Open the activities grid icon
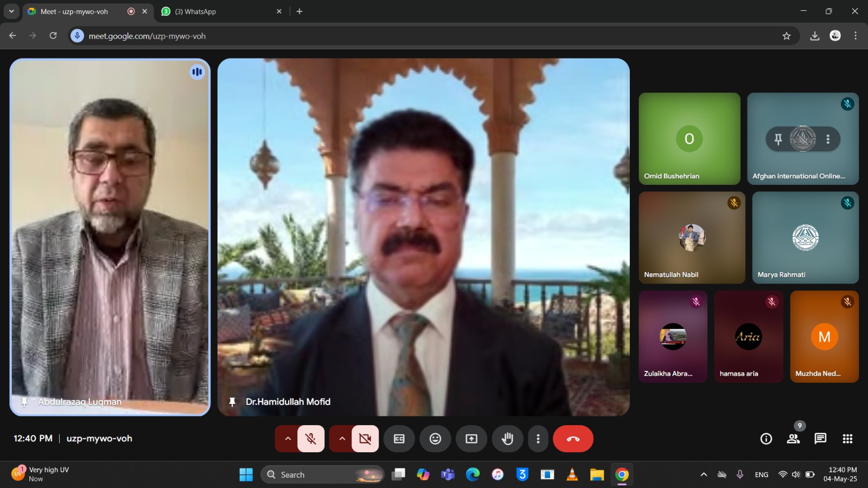 click(847, 439)
